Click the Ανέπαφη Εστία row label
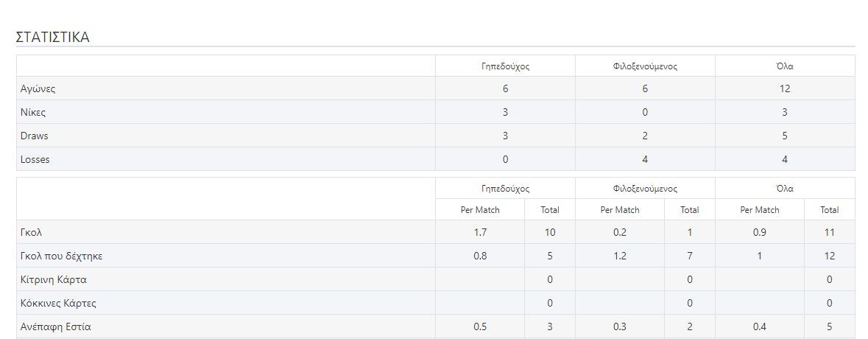The height and width of the screenshot is (339, 868). click(x=56, y=326)
